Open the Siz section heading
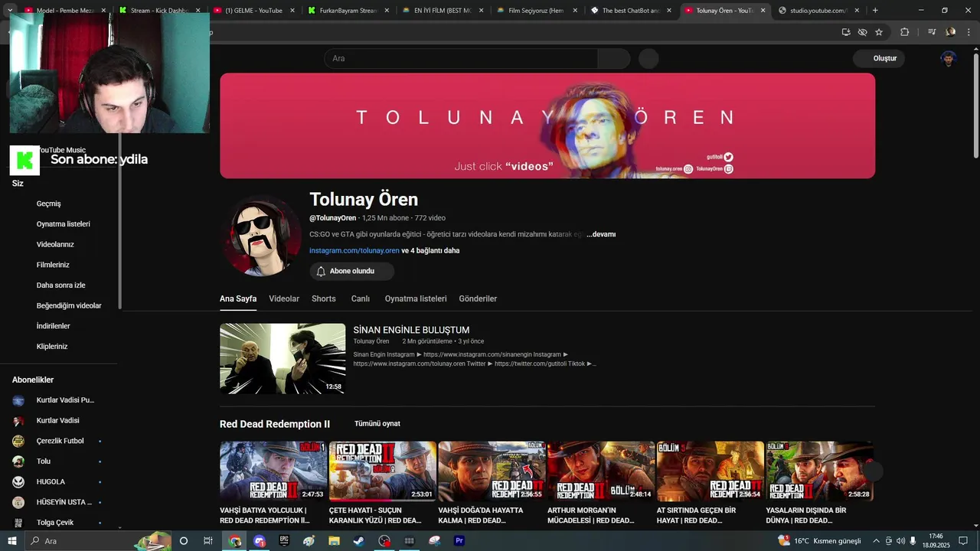This screenshot has height=551, width=980. tap(18, 184)
